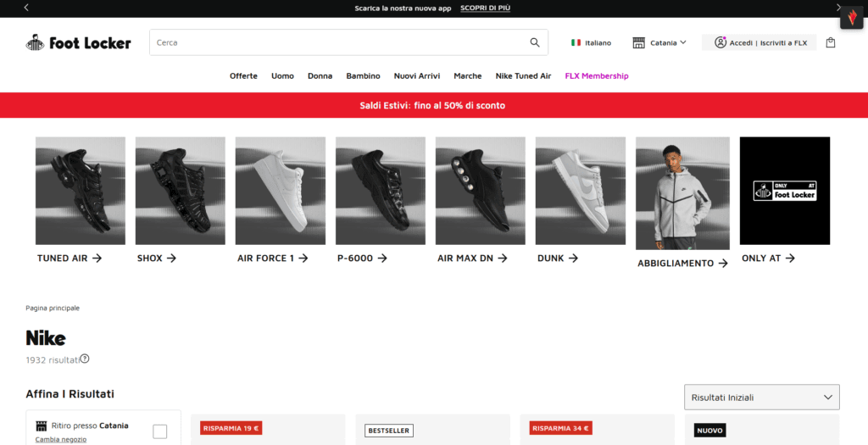The width and height of the screenshot is (868, 445).
Task: Click the SCOPRI DI PIÙ link
Action: coord(486,8)
